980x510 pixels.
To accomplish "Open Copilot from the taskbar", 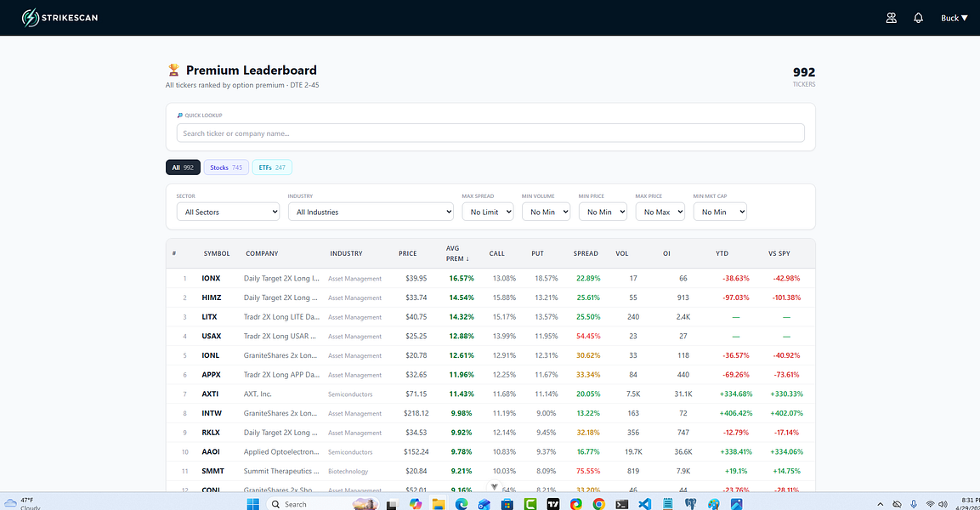I will pos(416,504).
